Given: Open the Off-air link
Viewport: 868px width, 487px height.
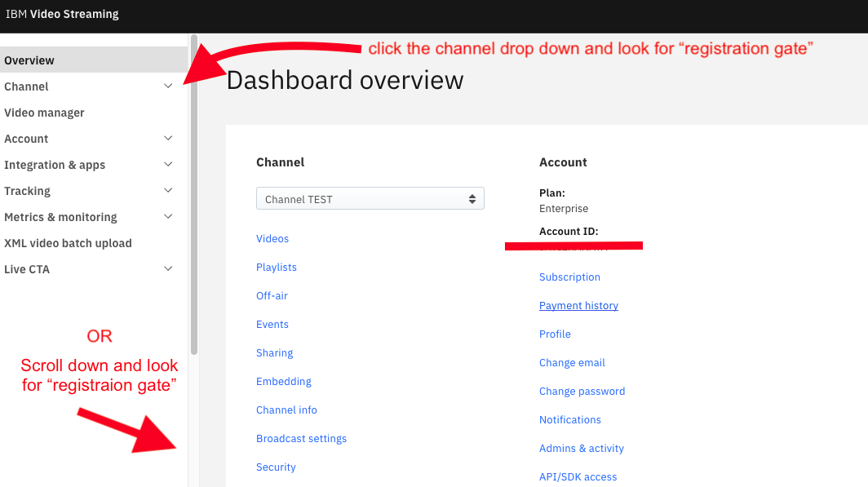Looking at the screenshot, I should [272, 295].
